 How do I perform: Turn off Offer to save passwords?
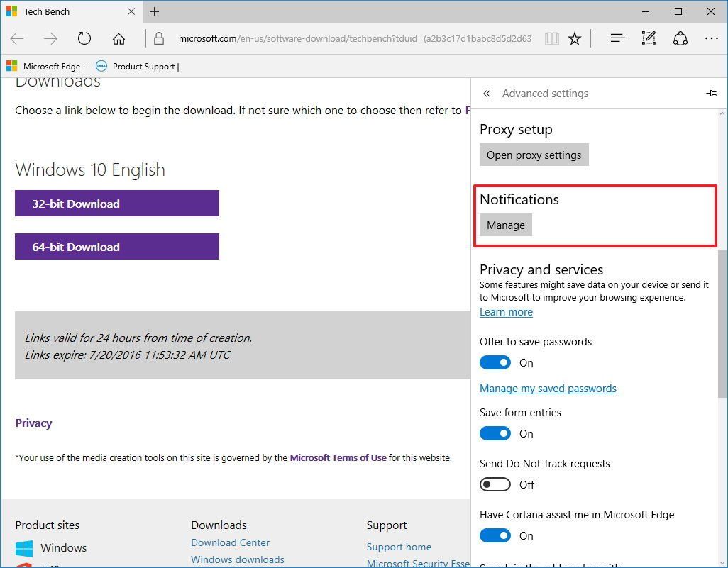[x=495, y=362]
